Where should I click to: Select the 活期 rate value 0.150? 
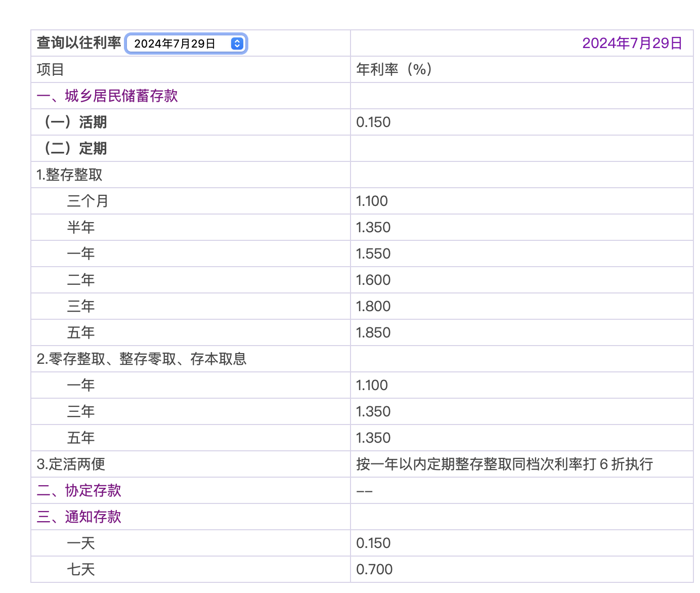tap(373, 122)
